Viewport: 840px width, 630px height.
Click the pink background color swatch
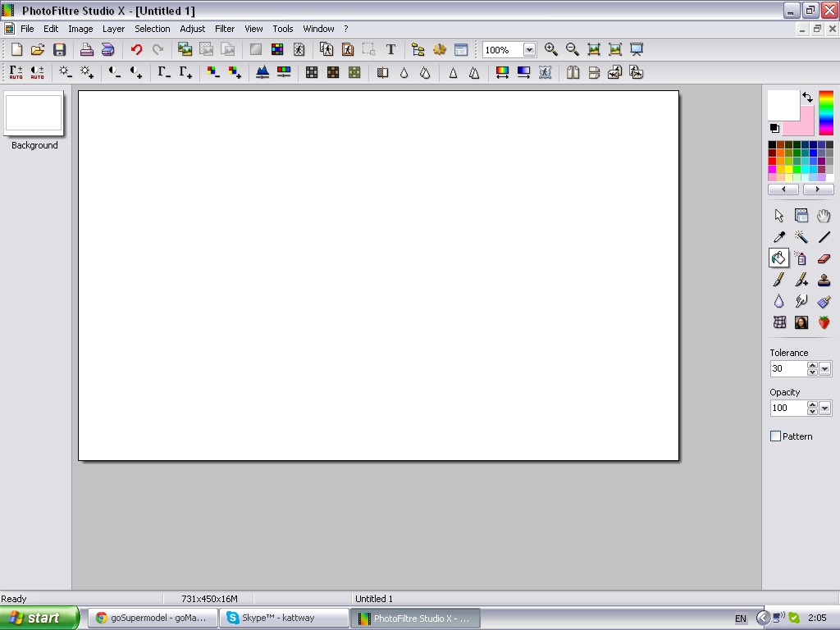pyautogui.click(x=806, y=126)
